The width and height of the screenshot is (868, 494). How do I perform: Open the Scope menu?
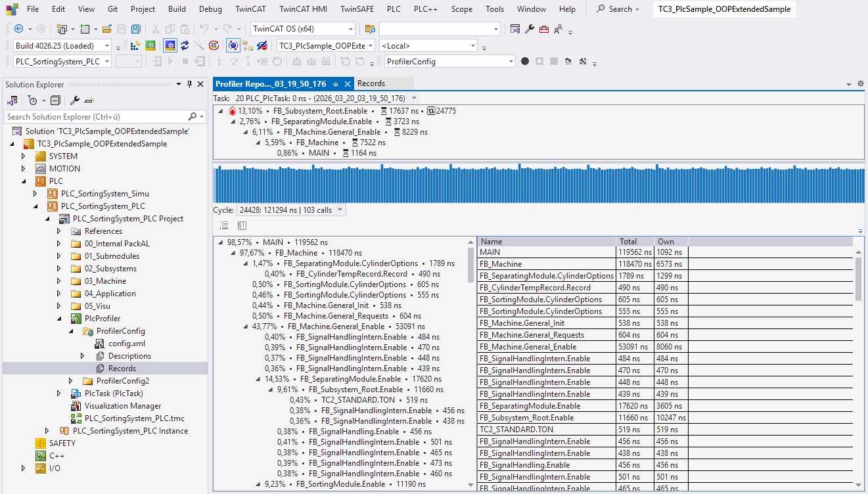(x=462, y=9)
